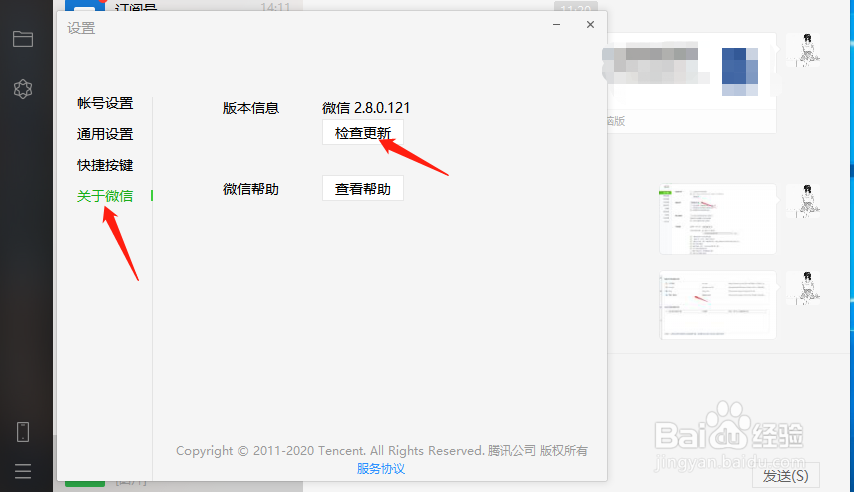Click the 微信帮助 label
854x492 pixels.
251,189
